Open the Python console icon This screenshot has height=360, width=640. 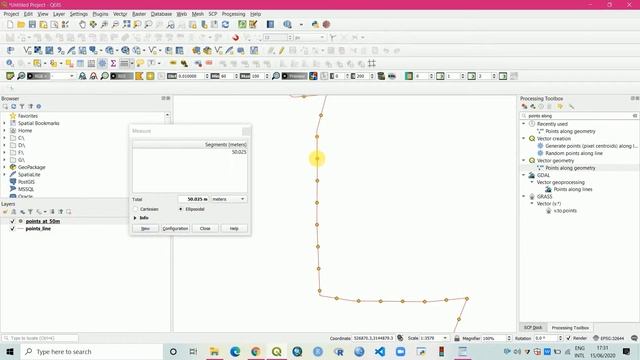click(x=315, y=24)
